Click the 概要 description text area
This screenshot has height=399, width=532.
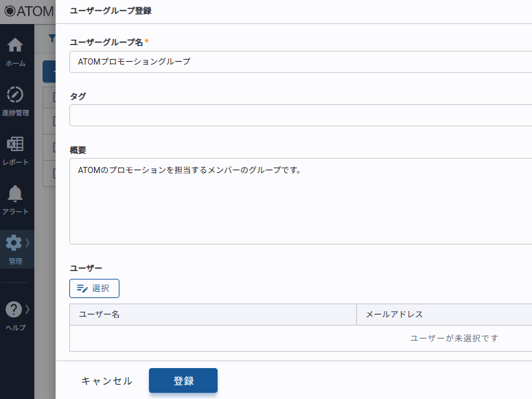point(301,201)
